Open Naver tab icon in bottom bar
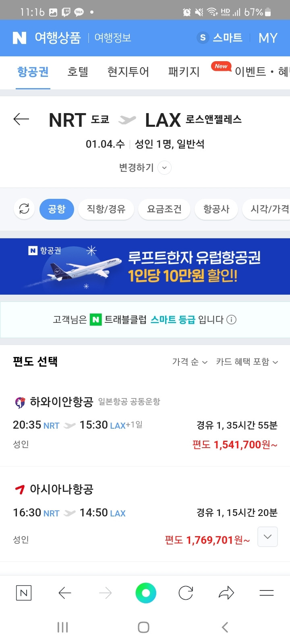This screenshot has height=644, width=290. [x=24, y=593]
